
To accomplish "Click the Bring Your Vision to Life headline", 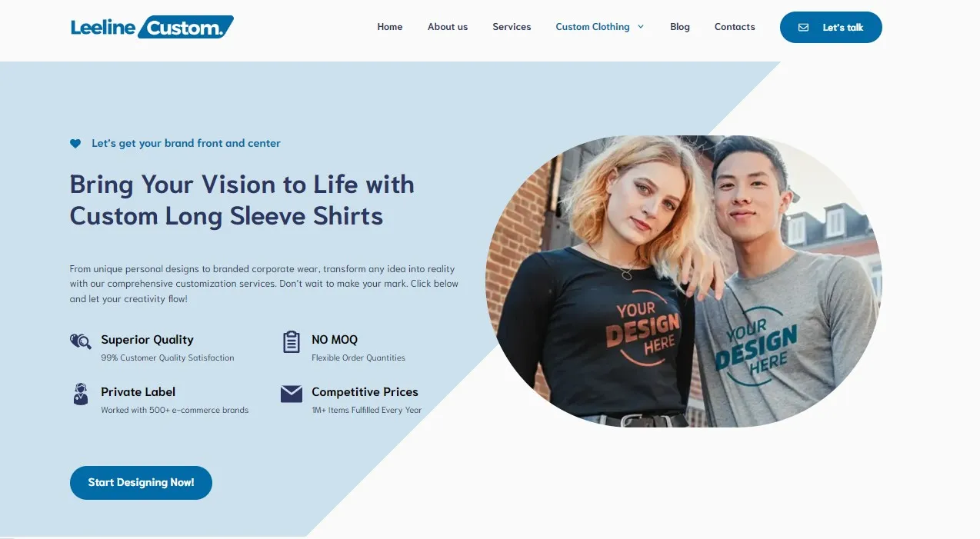I will tap(242, 200).
